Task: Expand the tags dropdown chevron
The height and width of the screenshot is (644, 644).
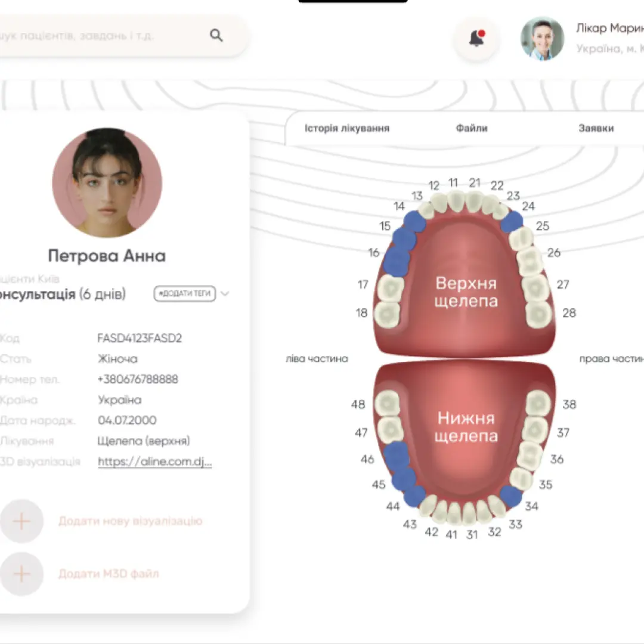Action: pos(225,293)
